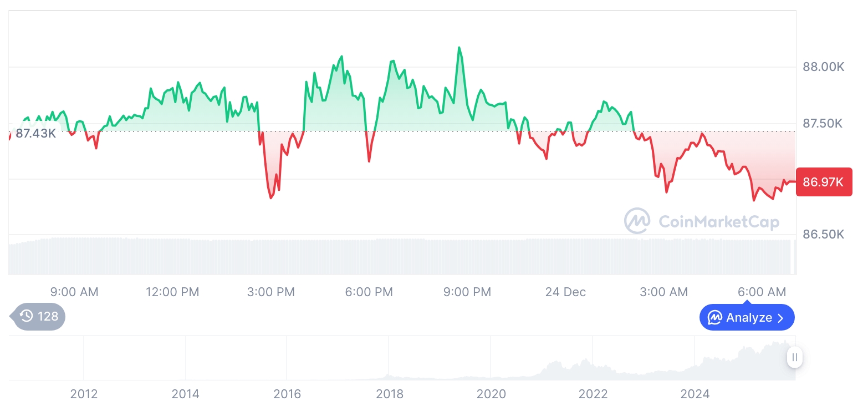Click the 24 Dec date axis label
Screen dimensions: 868x406
(565, 292)
